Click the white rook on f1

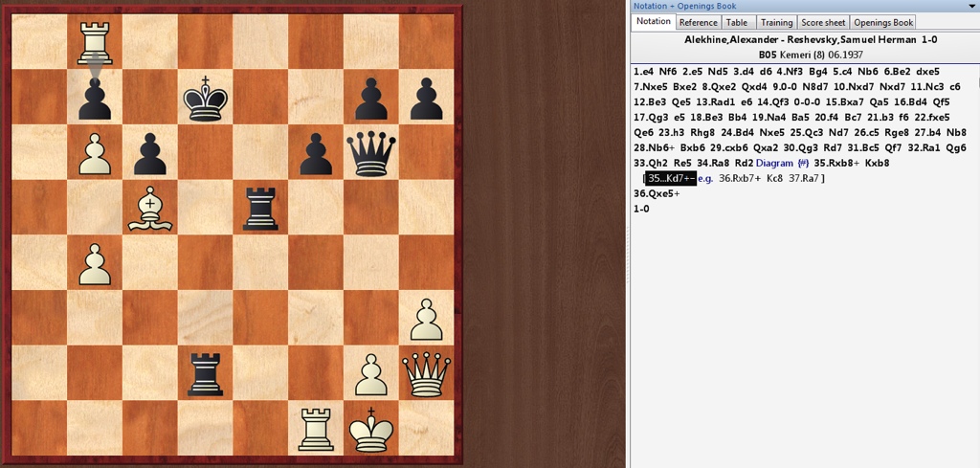pos(316,430)
